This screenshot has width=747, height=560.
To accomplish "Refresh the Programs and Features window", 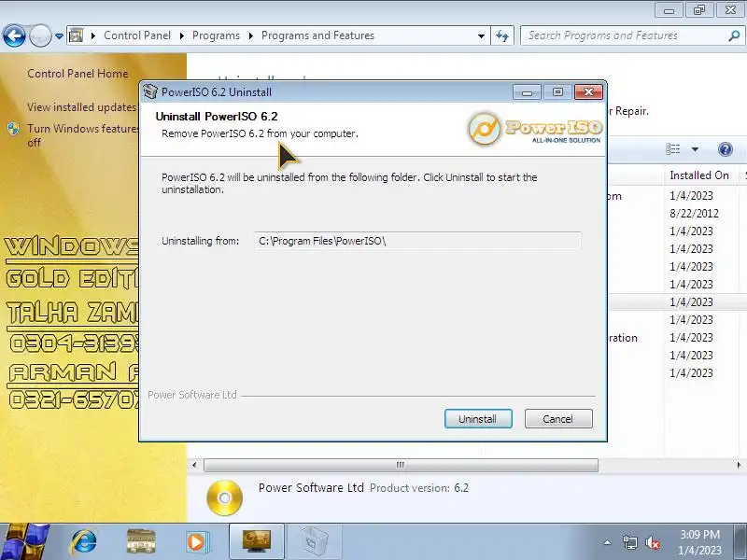I will 502,35.
